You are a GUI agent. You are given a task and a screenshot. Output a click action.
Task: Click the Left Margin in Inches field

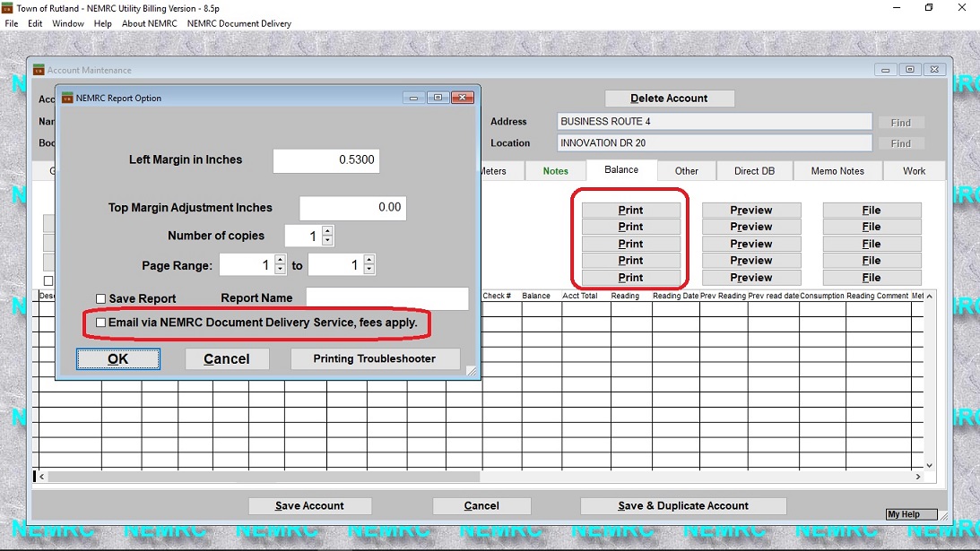click(325, 160)
